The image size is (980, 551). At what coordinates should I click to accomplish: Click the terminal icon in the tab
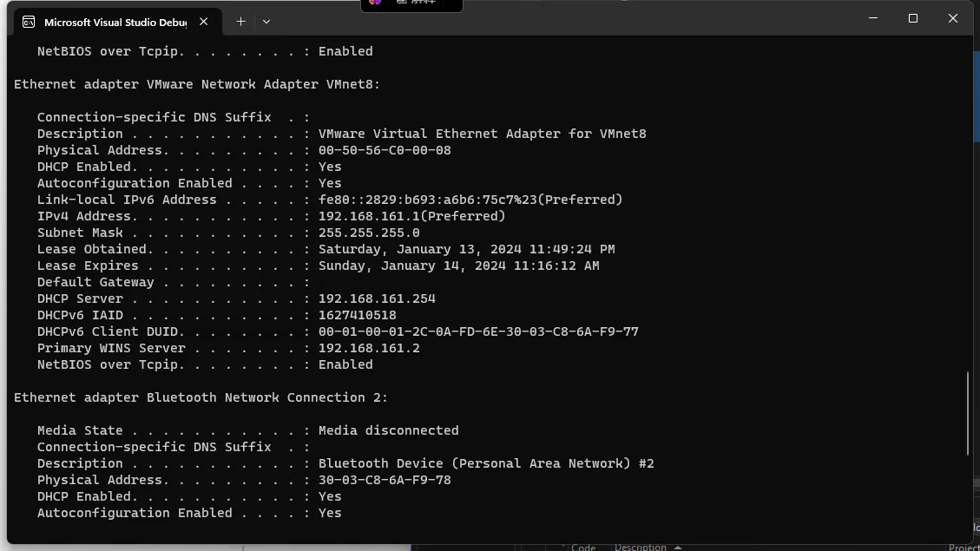[28, 22]
